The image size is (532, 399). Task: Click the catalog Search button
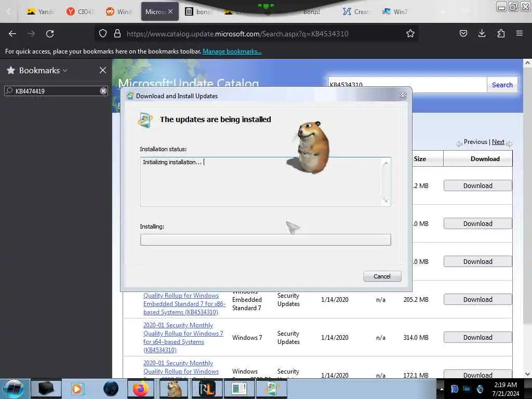coord(502,85)
